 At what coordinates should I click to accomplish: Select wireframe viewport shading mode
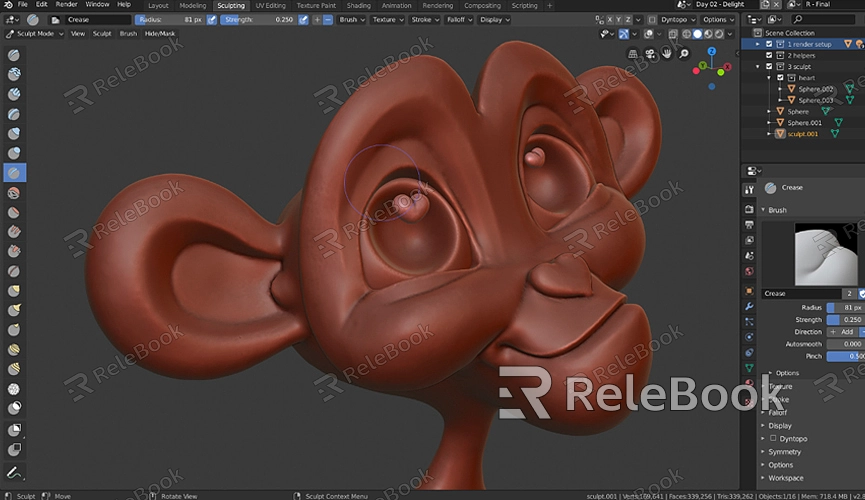click(687, 34)
